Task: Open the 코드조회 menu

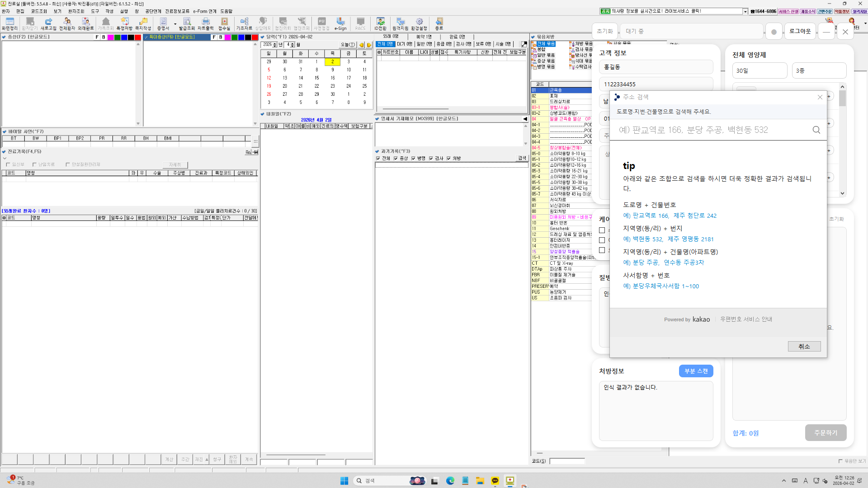Action: (39, 11)
